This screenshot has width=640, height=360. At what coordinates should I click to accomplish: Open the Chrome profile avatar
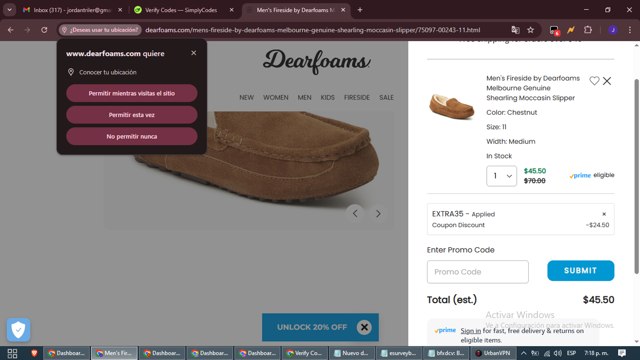pos(612,30)
